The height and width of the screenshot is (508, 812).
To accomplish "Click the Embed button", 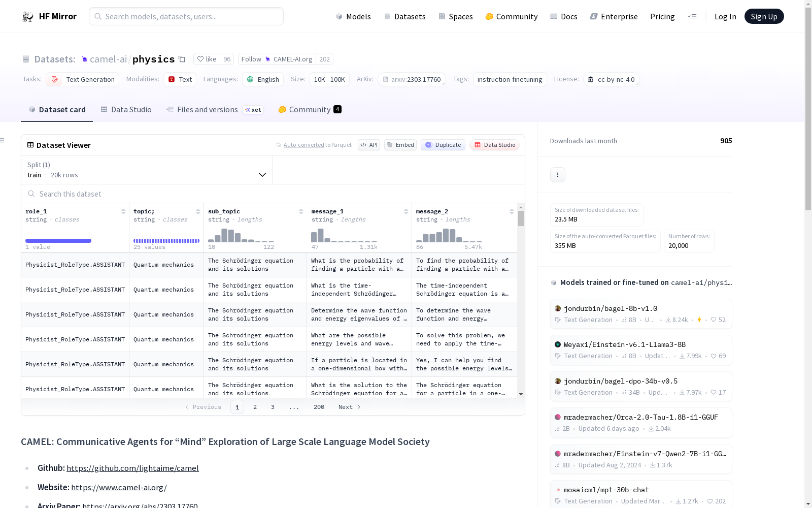I will 400,145.
